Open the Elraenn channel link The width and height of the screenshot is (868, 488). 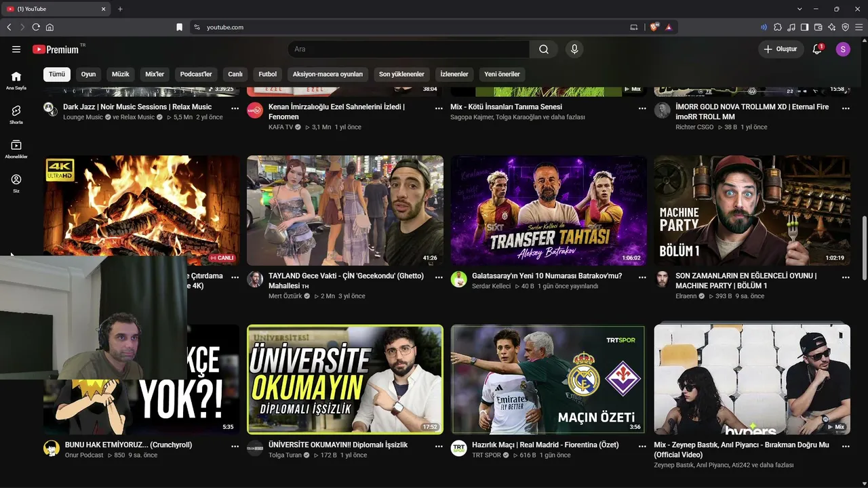(686, 296)
